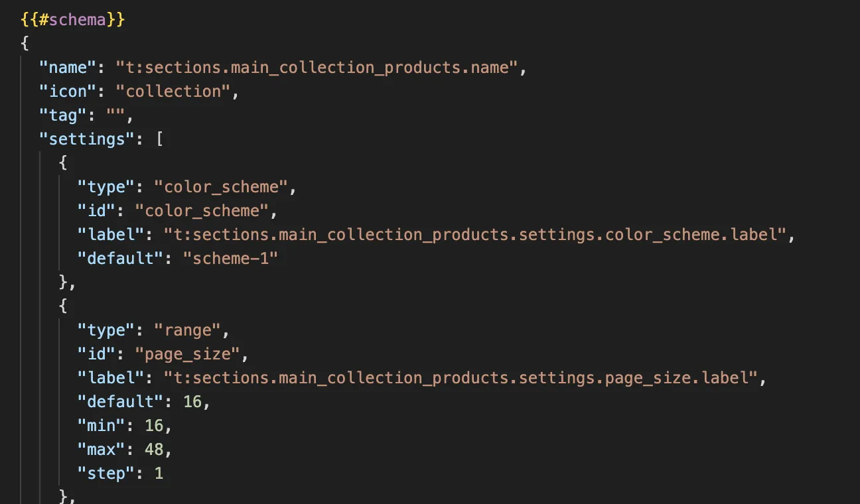
Task: Click the "min" key
Action: [102, 426]
